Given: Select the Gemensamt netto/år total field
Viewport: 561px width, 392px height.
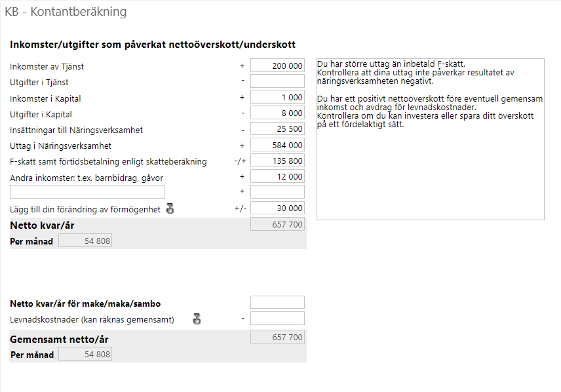Looking at the screenshot, I should 277,337.
